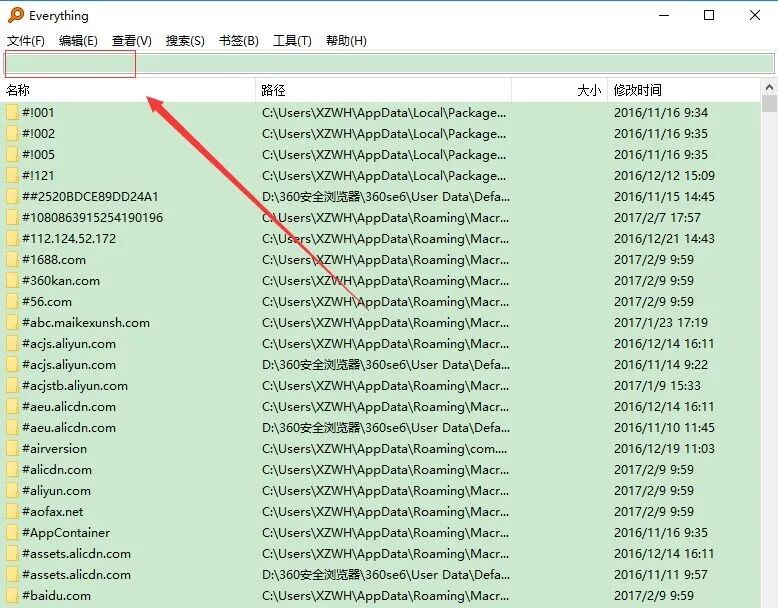Image resolution: width=778 pixels, height=608 pixels.
Task: Click the path of #airversion row
Action: click(385, 449)
